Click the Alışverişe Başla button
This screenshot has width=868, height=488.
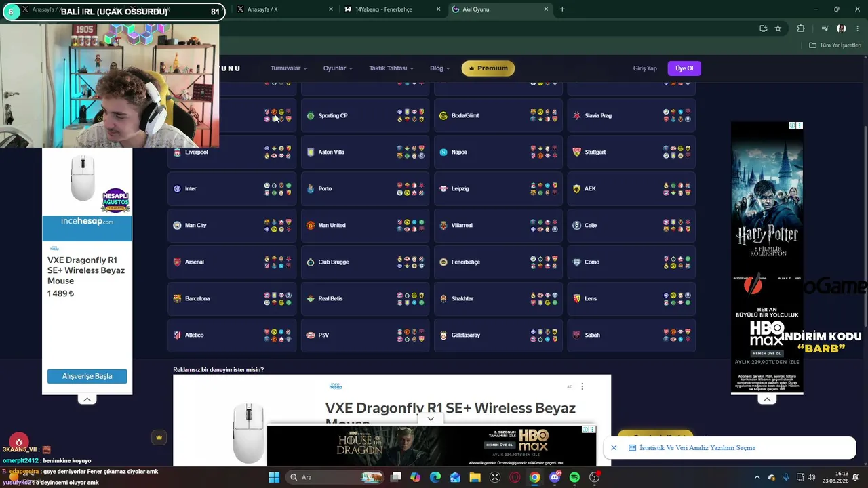(87, 376)
